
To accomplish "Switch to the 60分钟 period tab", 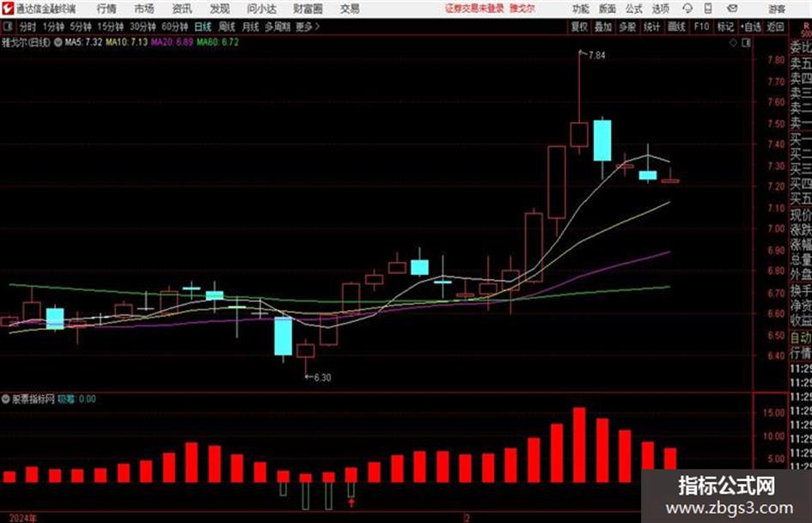I will 174,27.
